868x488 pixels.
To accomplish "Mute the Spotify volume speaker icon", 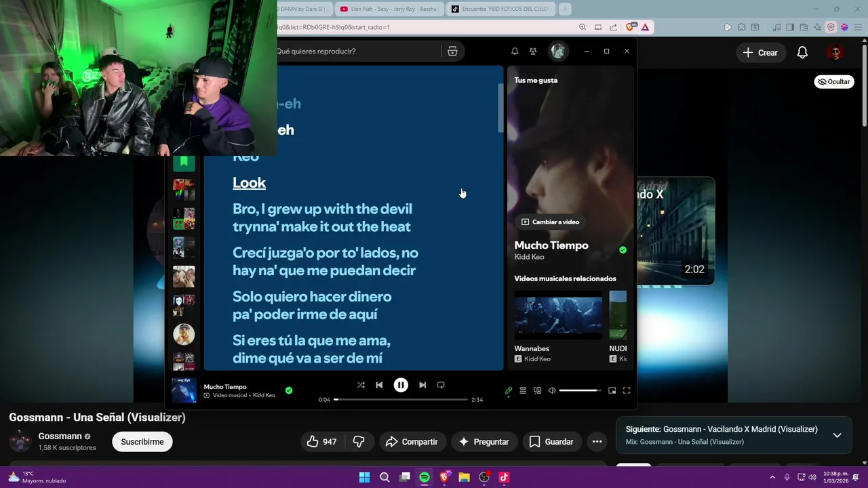I will (552, 390).
